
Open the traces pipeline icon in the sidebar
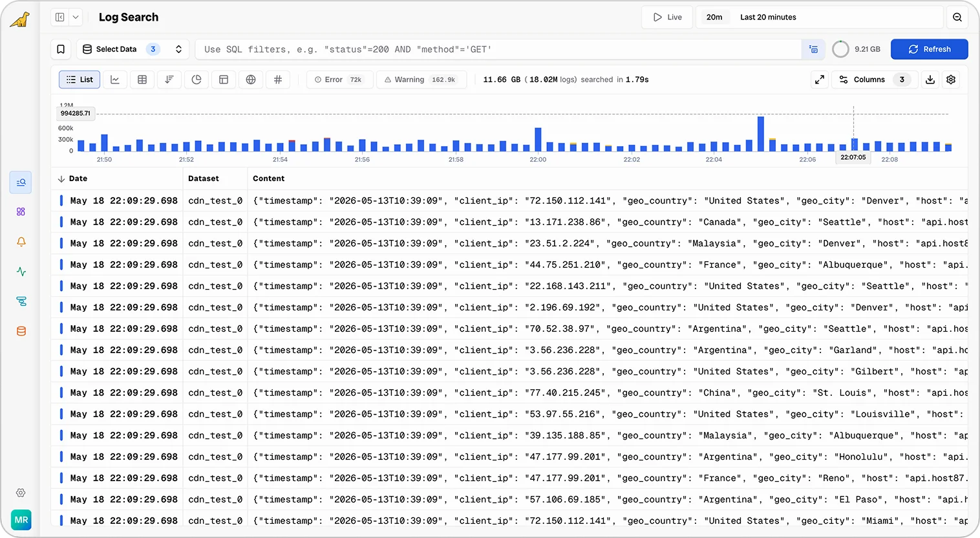[x=21, y=301]
